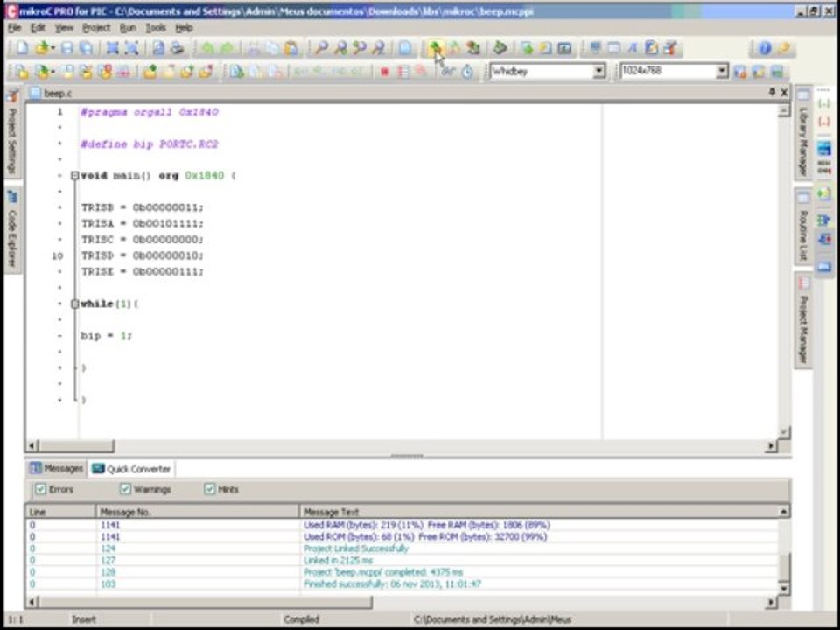Click the New Project icon in second toolbar
The height and width of the screenshot is (630, 840).
22,71
